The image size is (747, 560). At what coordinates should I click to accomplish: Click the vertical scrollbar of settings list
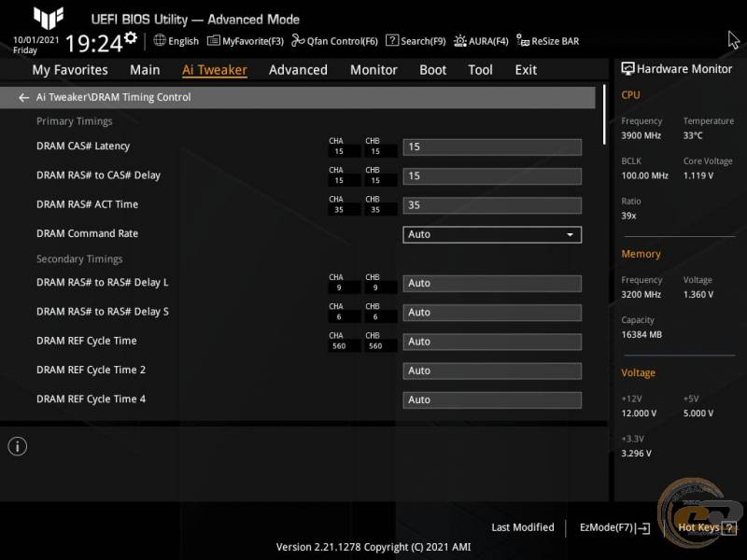point(604,115)
